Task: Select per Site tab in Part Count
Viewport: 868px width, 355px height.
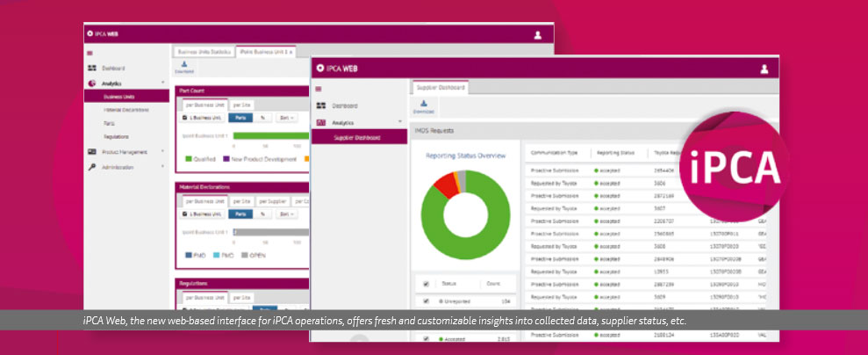Action: pyautogui.click(x=240, y=105)
